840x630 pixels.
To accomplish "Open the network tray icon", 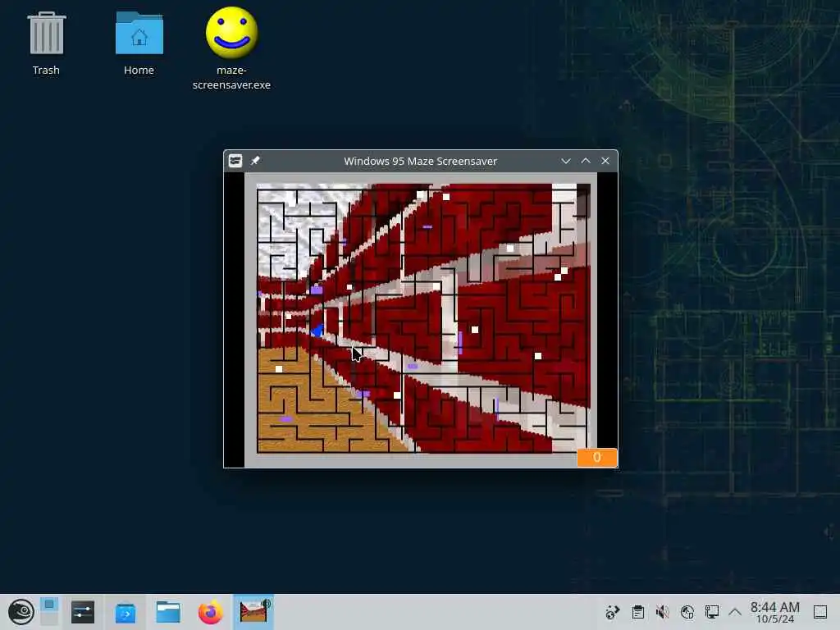I will [x=687, y=612].
